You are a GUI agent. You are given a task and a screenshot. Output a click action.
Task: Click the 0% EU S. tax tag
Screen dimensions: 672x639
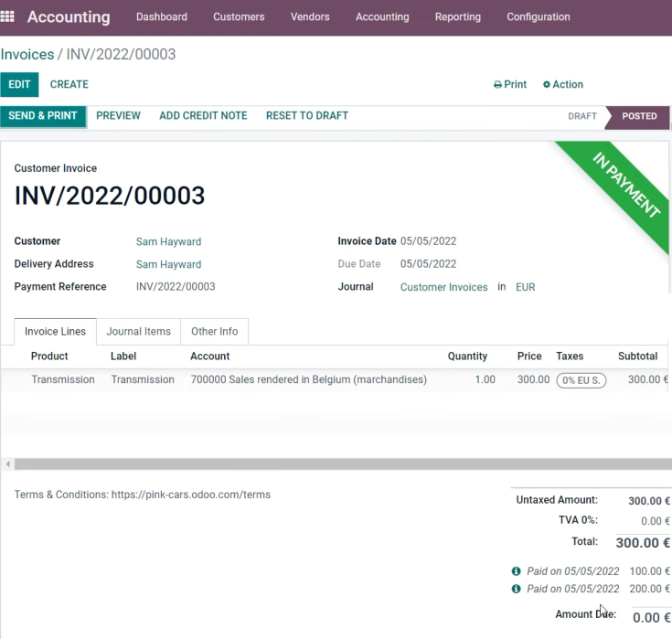581,380
